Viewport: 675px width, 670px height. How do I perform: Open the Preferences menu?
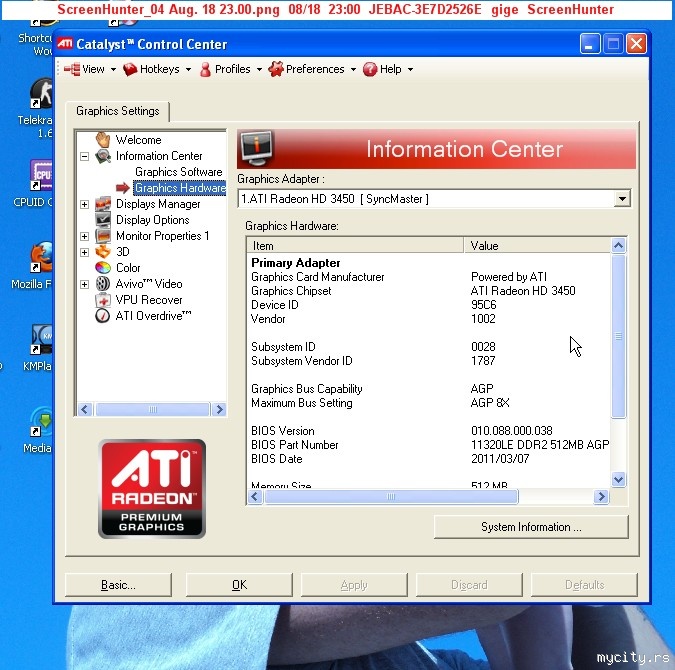coord(315,69)
